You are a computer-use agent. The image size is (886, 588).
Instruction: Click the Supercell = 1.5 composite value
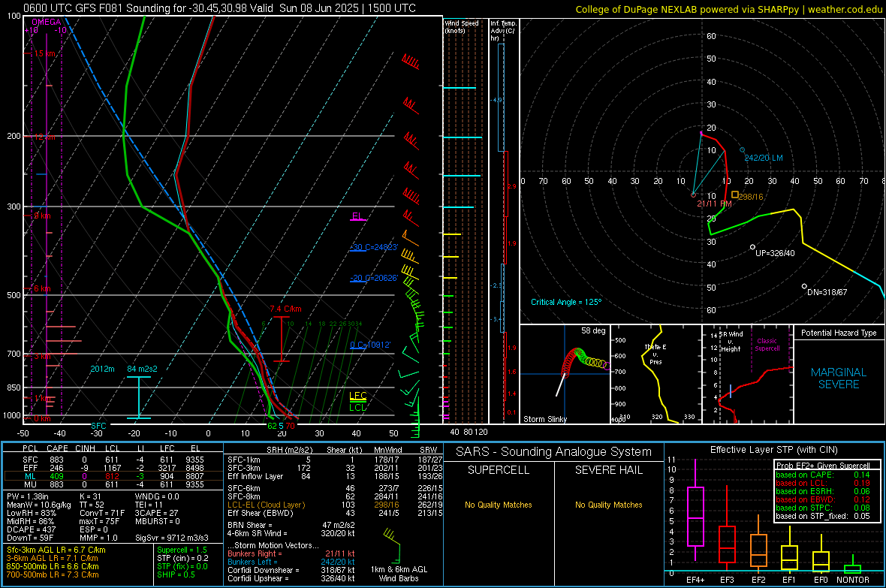[x=182, y=550]
